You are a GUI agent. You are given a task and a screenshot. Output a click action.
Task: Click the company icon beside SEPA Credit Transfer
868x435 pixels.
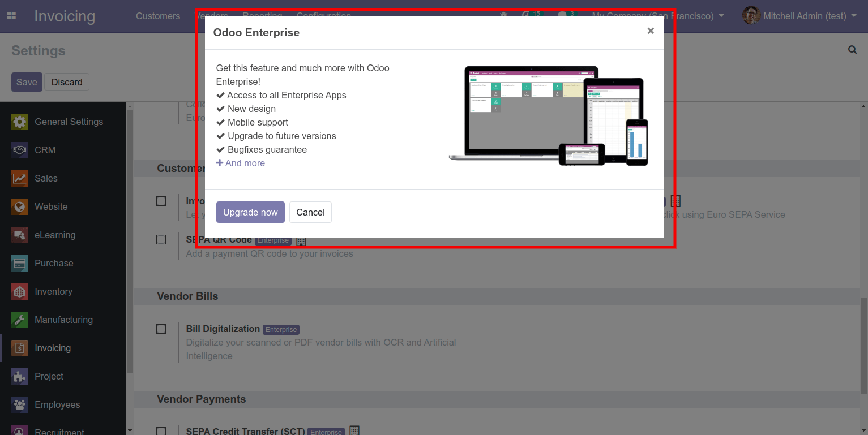pyautogui.click(x=354, y=431)
